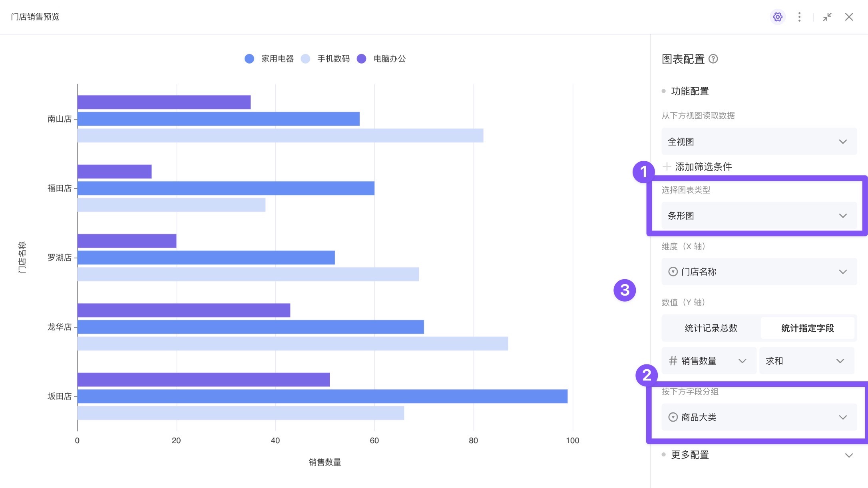Screen dimensions: 868x488
Task: Click the chart settings gear icon
Action: pyautogui.click(x=777, y=17)
